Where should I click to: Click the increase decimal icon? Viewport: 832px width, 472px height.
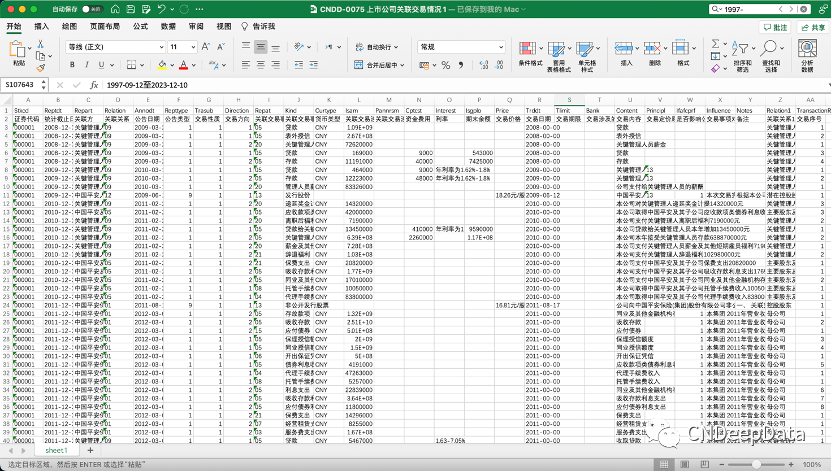[x=483, y=65]
